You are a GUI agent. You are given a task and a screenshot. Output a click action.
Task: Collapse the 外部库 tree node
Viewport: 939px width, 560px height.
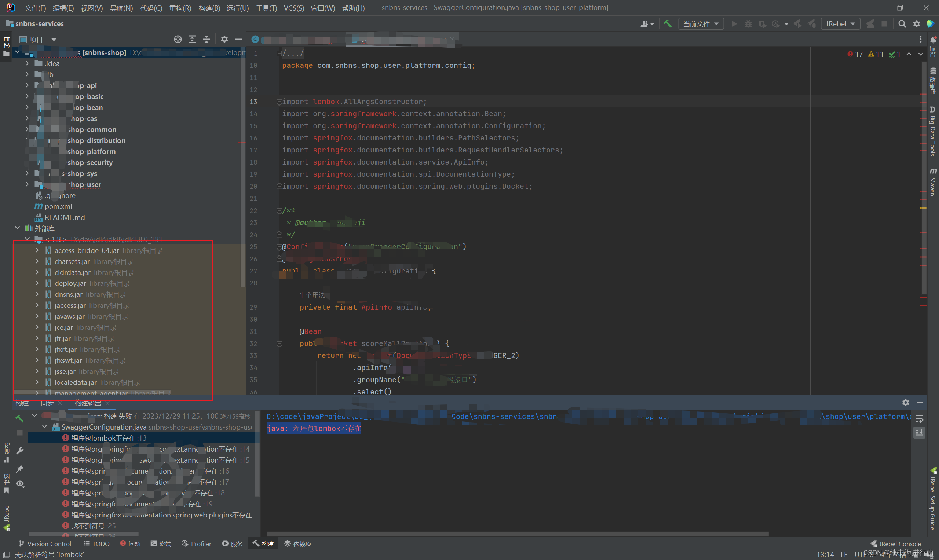click(x=17, y=228)
